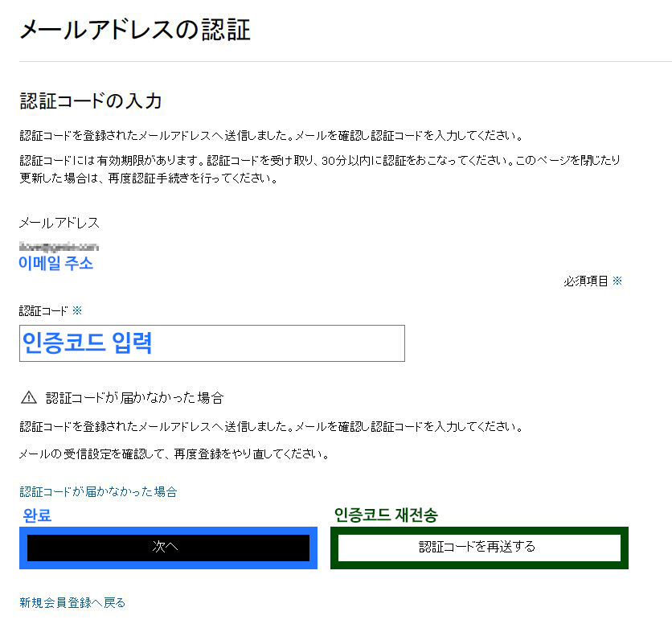
Task: Open the 新規会員登録へ戻る link
Action: pyautogui.click(x=72, y=602)
